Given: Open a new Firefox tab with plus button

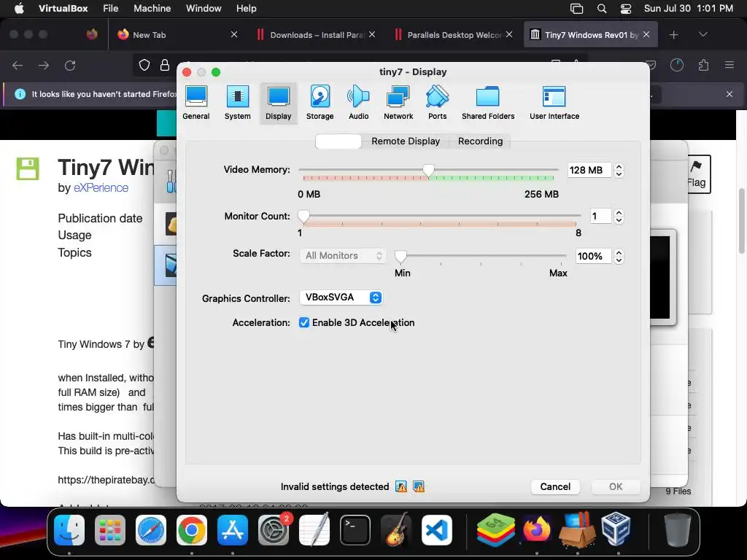Looking at the screenshot, I should tap(673, 35).
